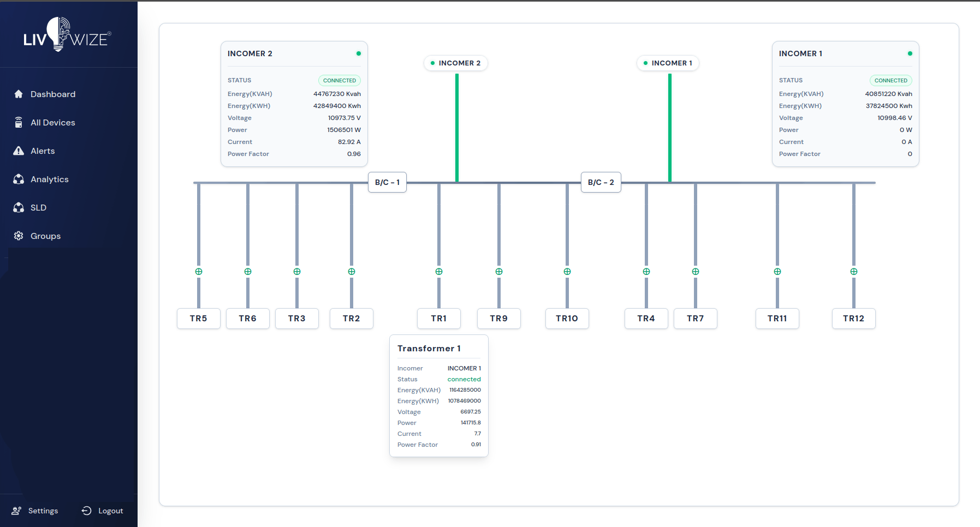The width and height of the screenshot is (980, 527).
Task: Click the CONNECTED badge in INCOMER 1 card
Action: tap(891, 80)
